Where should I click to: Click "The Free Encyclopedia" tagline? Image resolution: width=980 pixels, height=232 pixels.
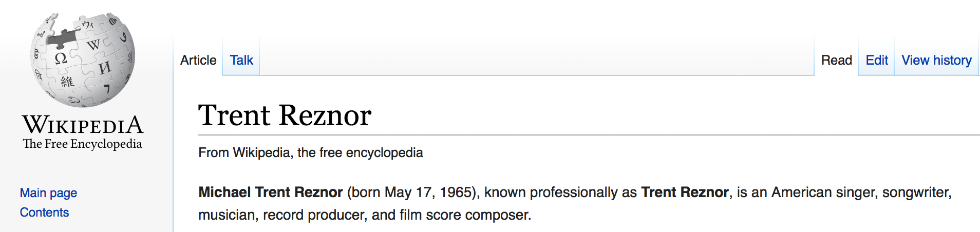(83, 144)
